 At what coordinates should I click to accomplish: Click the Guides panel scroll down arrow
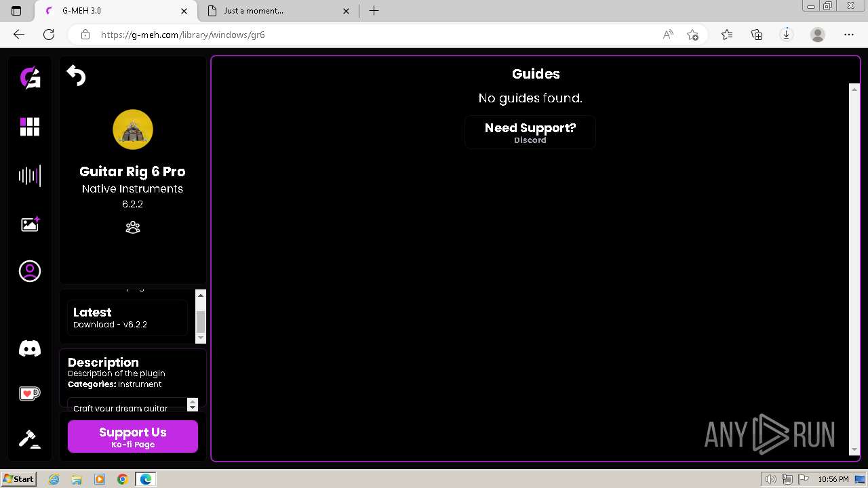click(x=854, y=450)
